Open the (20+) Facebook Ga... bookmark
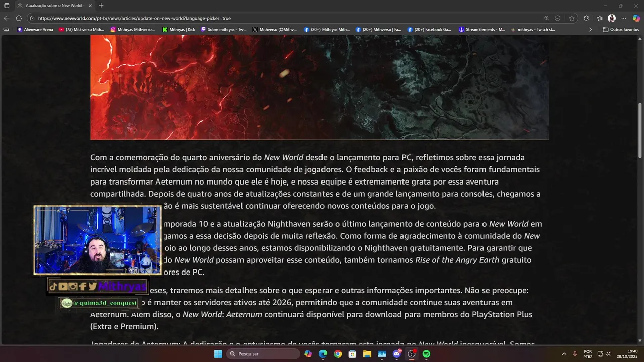The height and width of the screenshot is (362, 644). click(x=429, y=30)
